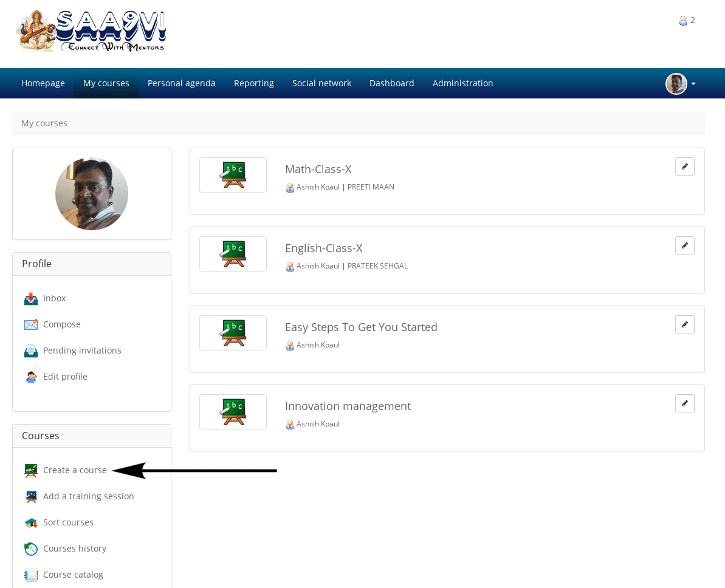
Task: Click the Math-Class-X course thumbnail
Action: click(x=233, y=175)
